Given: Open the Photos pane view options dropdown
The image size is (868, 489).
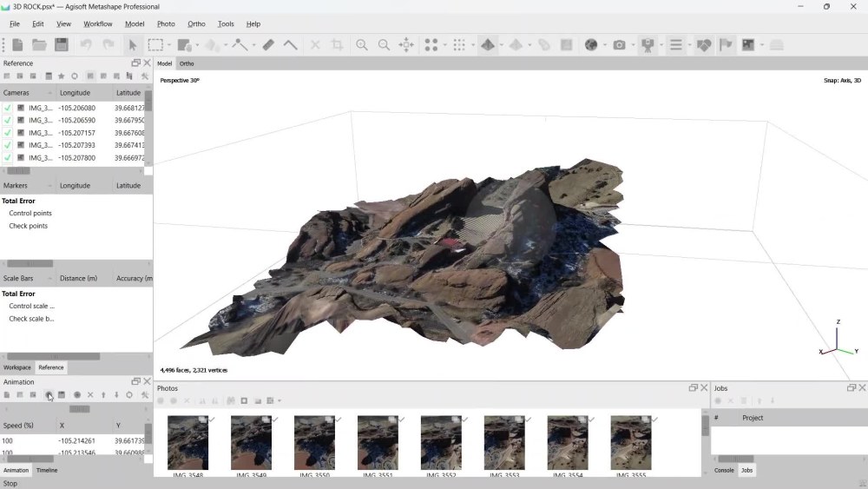Looking at the screenshot, I should pos(279,401).
